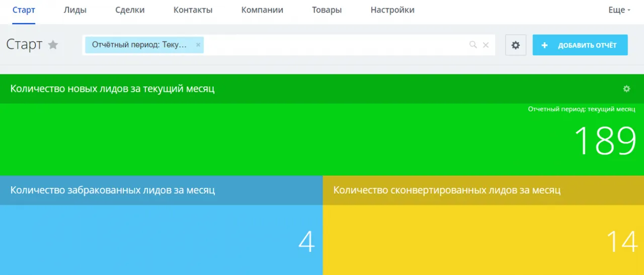Click the value 14 in yellow widget
644x275 pixels.
point(622,242)
